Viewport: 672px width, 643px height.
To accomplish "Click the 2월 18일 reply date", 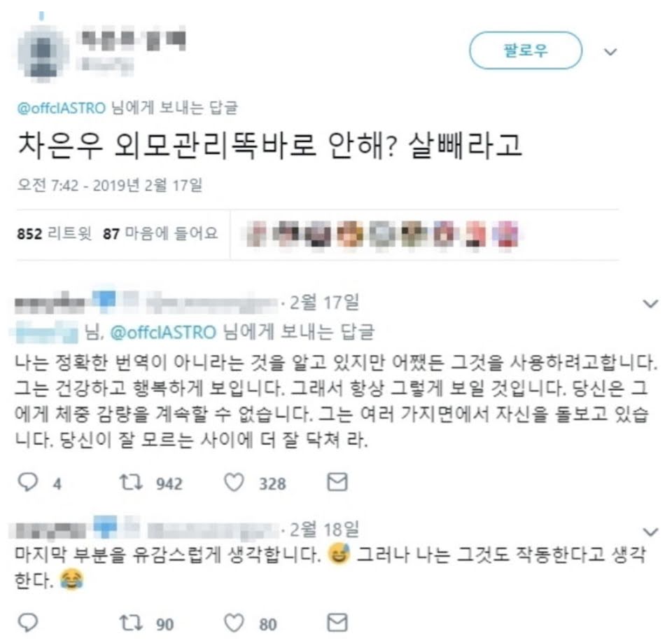I will (x=324, y=530).
